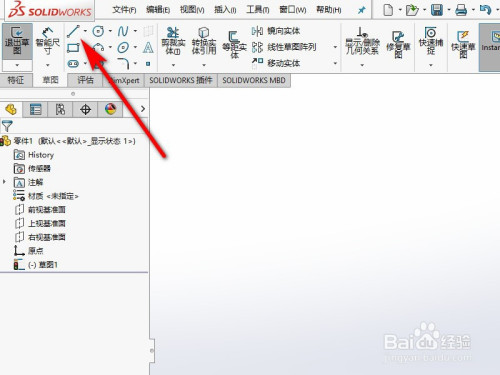500x375 pixels.
Task: Expand the dropdown under Quick Snaps (快速捕捉)
Action: coord(431,65)
